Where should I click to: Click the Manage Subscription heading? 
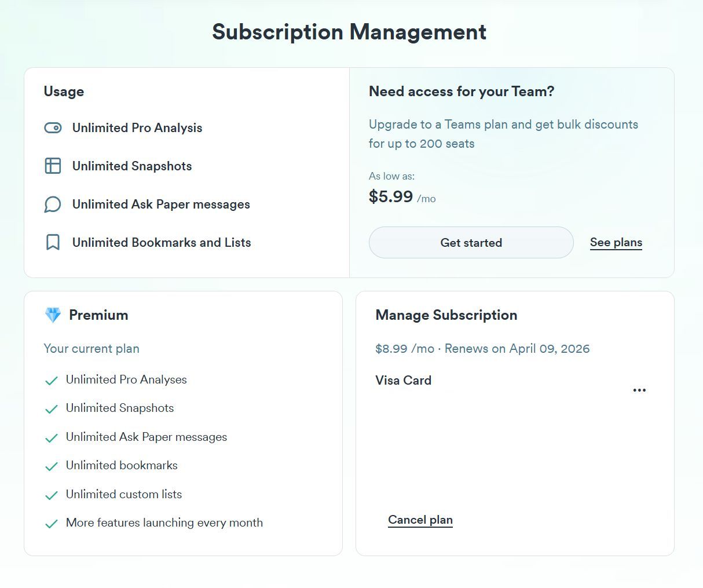[x=446, y=315]
